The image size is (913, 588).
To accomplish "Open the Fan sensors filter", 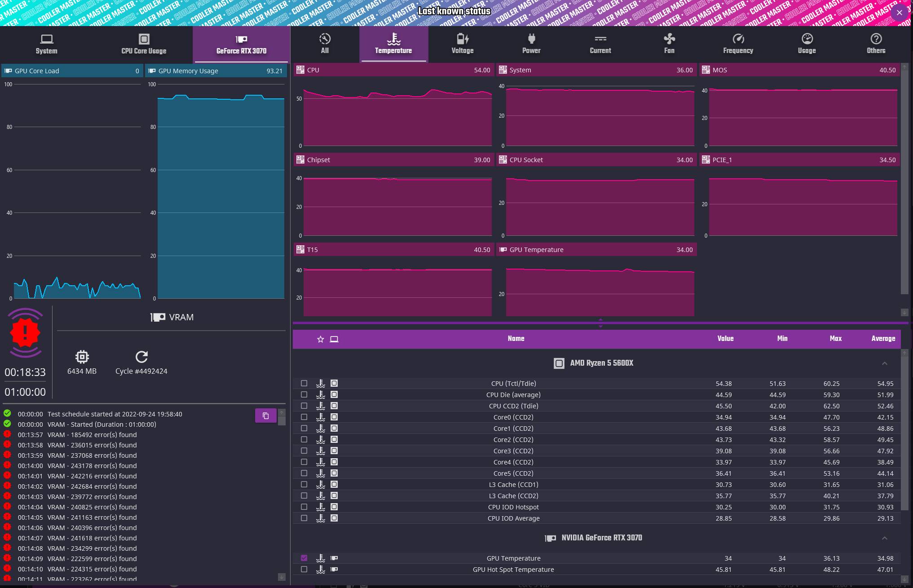I will pos(669,44).
